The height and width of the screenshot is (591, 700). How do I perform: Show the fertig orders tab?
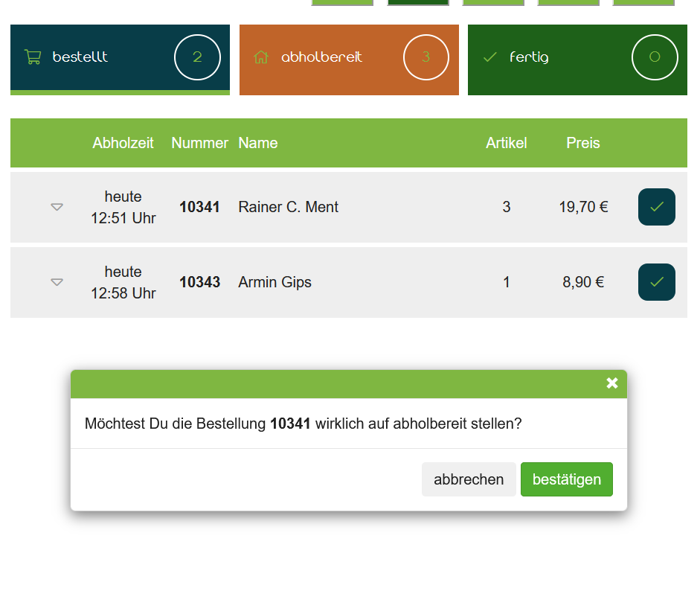(x=529, y=57)
